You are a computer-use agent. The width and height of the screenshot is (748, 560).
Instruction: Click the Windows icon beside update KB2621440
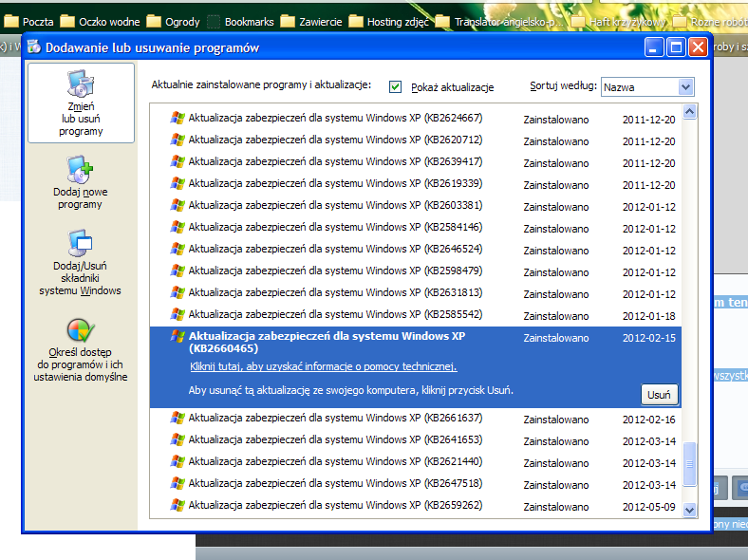(x=178, y=461)
